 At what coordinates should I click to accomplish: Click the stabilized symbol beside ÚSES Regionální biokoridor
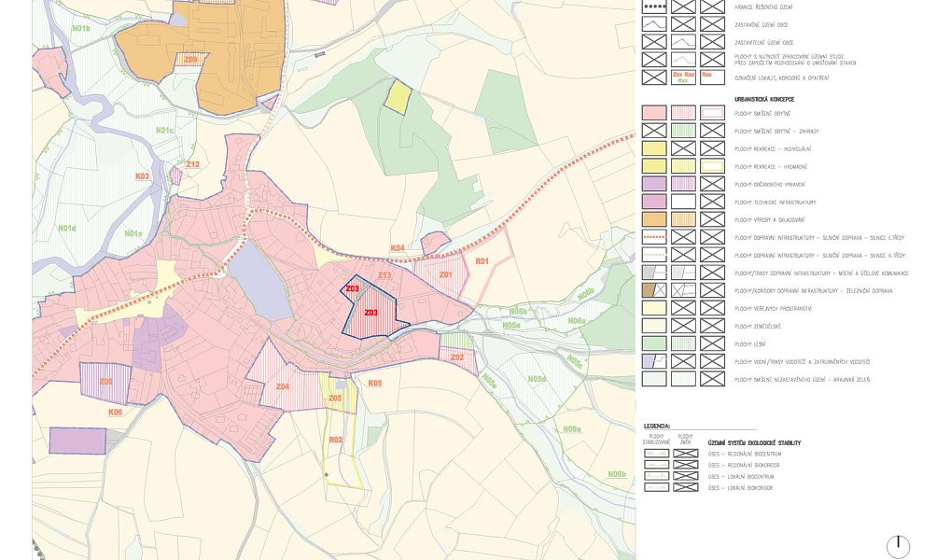click(x=656, y=465)
